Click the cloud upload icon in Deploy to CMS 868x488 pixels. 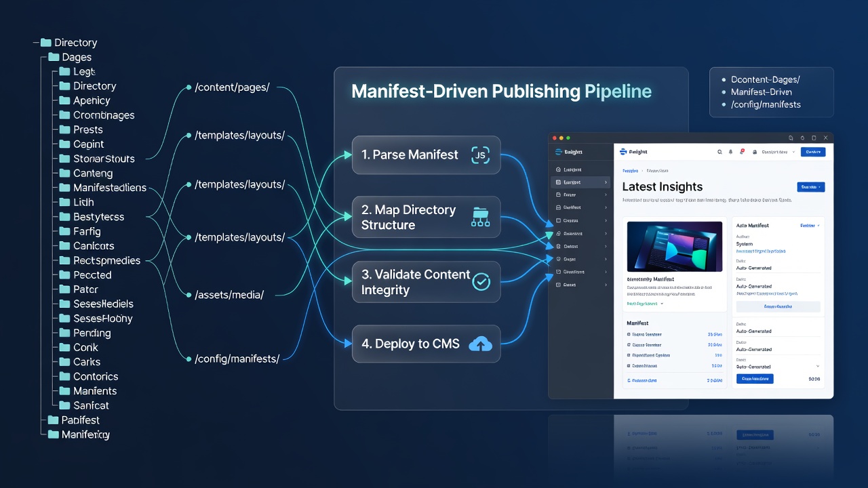(x=481, y=344)
